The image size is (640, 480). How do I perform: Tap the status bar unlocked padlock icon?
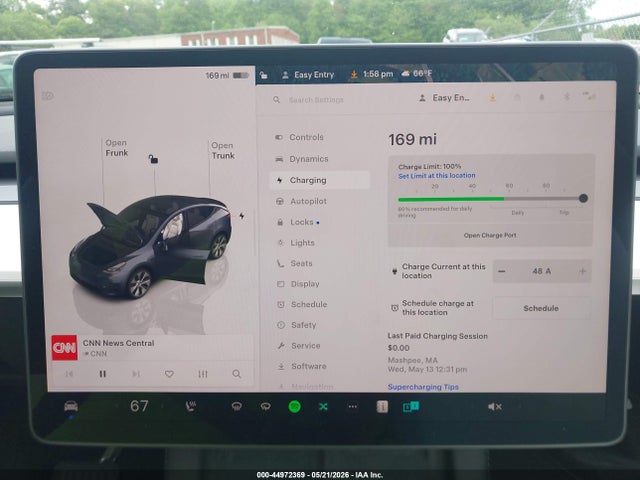coord(264,75)
